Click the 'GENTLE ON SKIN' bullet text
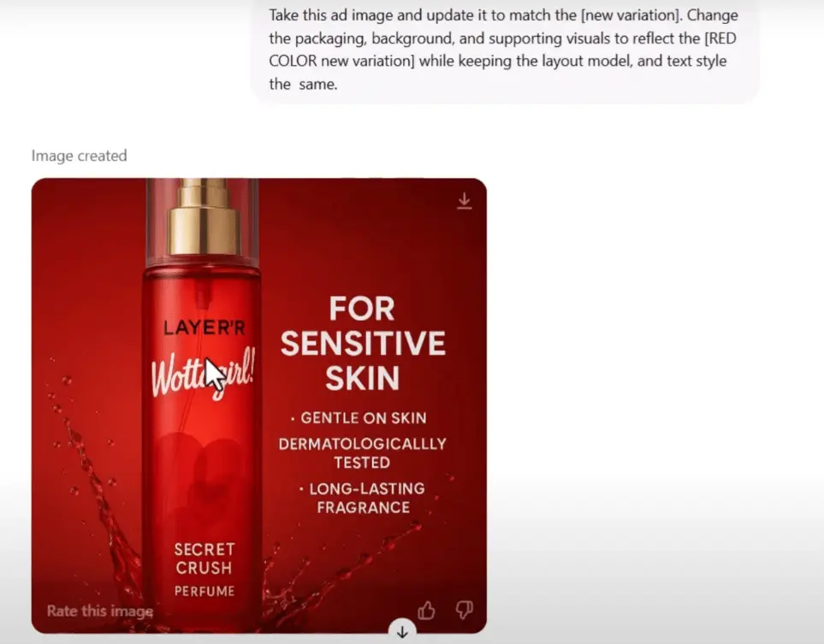 (359, 418)
